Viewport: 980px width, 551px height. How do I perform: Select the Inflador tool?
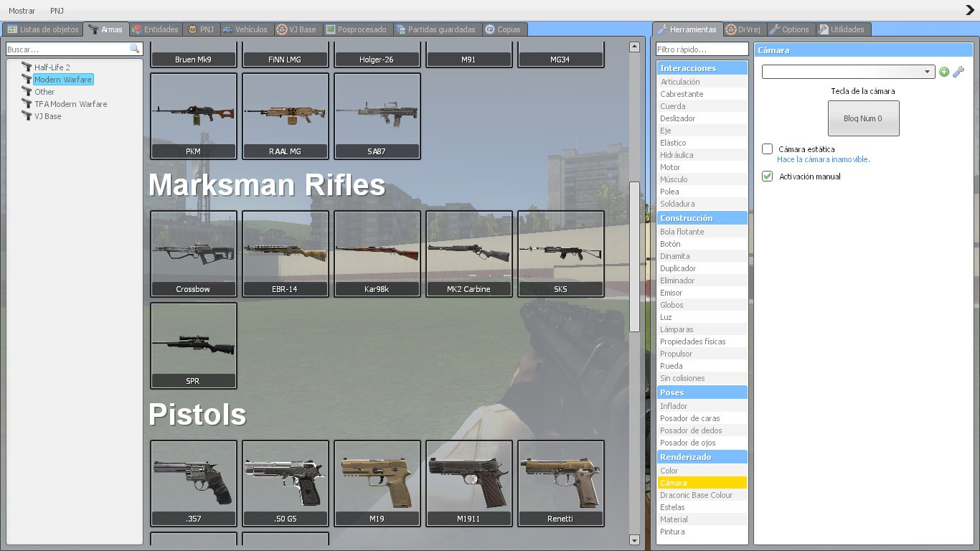[702, 406]
